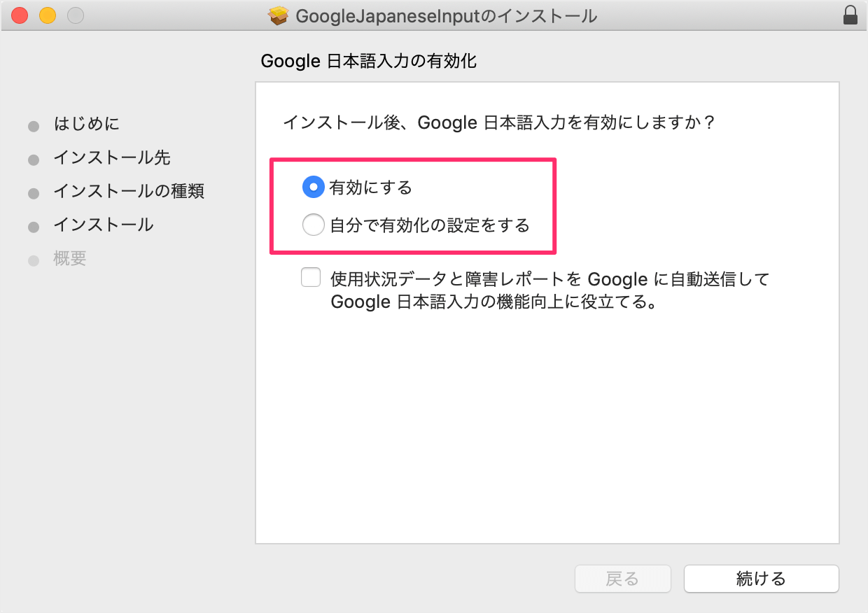Select the 概要 sidebar entry
The image size is (868, 613).
(x=70, y=258)
